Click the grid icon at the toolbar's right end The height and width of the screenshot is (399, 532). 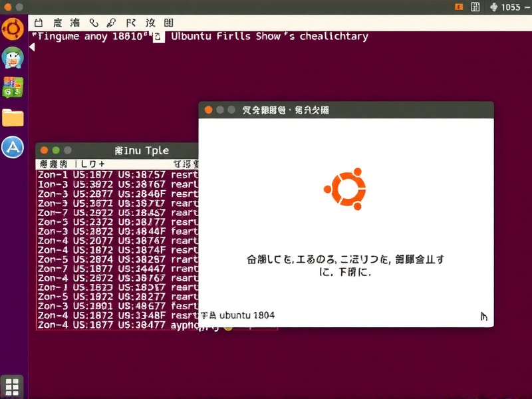(x=168, y=22)
